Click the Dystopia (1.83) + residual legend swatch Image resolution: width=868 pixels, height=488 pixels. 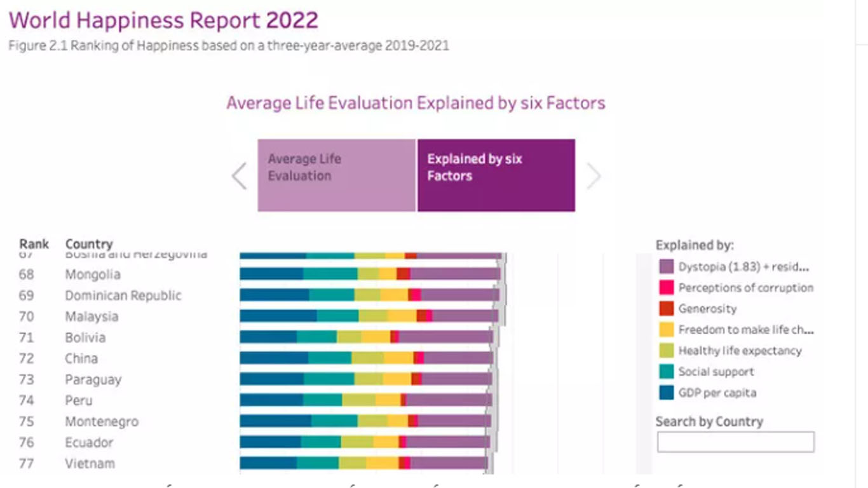[x=667, y=267]
